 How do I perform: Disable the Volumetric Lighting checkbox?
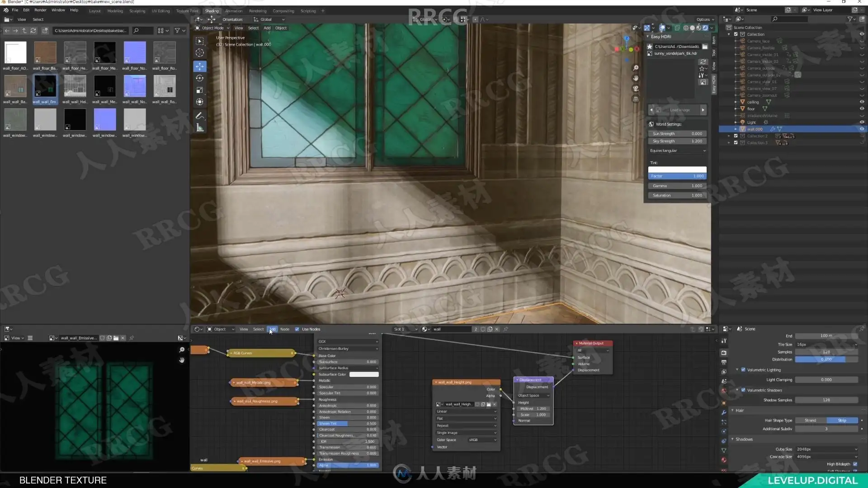pyautogui.click(x=743, y=370)
